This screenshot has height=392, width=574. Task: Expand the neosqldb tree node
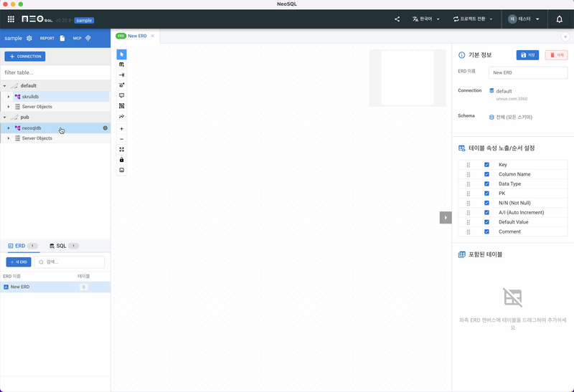[x=9, y=128]
